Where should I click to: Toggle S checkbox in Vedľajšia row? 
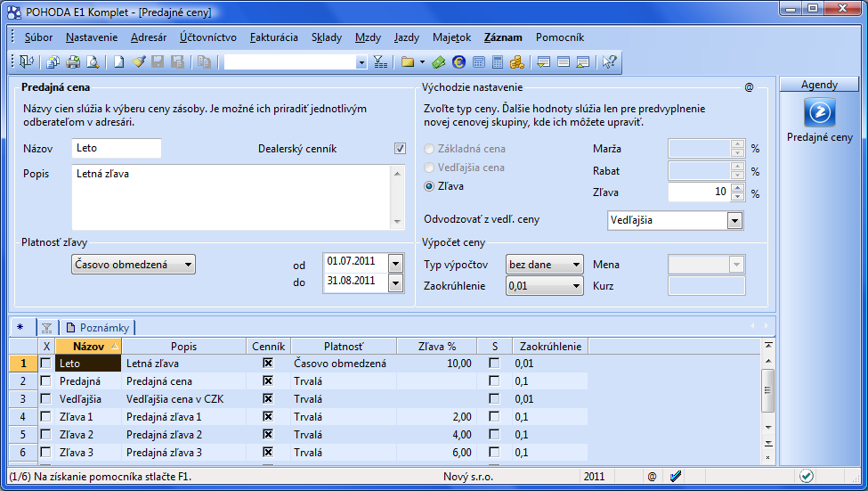coord(494,398)
